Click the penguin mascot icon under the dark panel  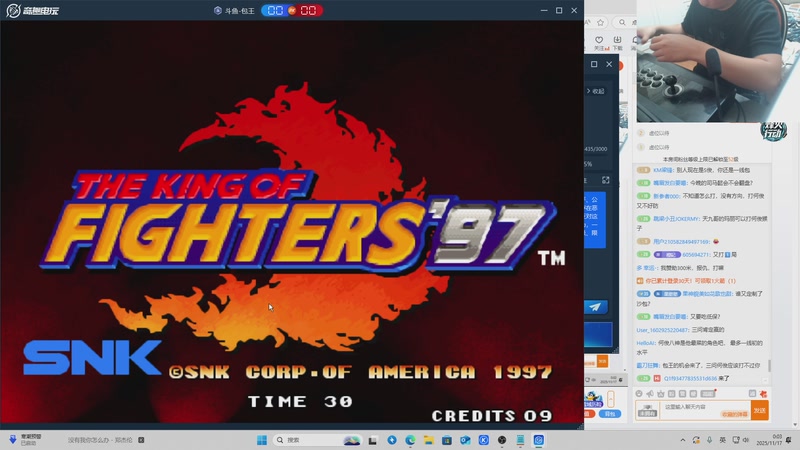pyautogui.click(x=593, y=399)
